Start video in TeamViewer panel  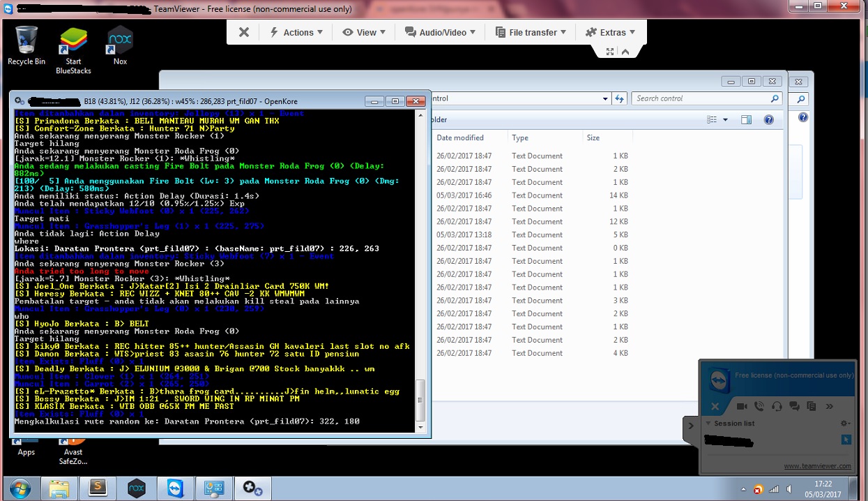pyautogui.click(x=742, y=406)
